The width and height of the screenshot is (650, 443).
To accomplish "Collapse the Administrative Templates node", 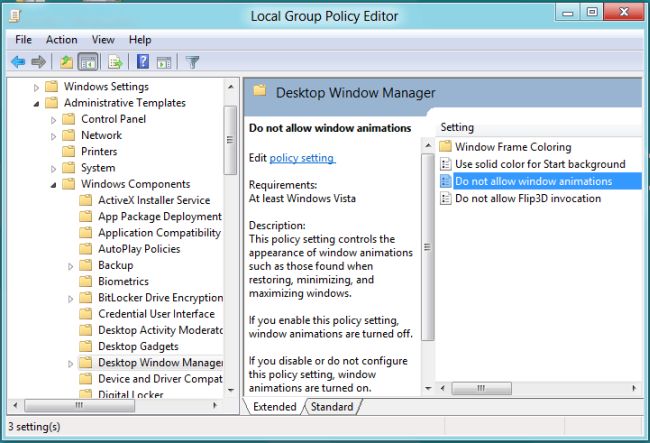I will (36, 104).
